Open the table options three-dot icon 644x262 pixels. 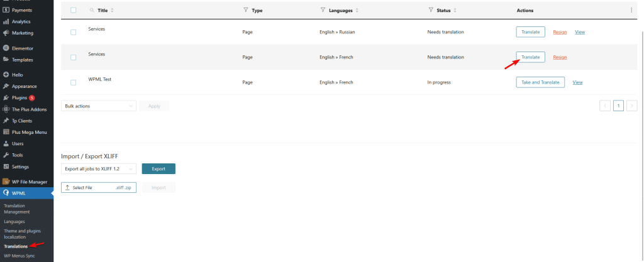[631, 10]
